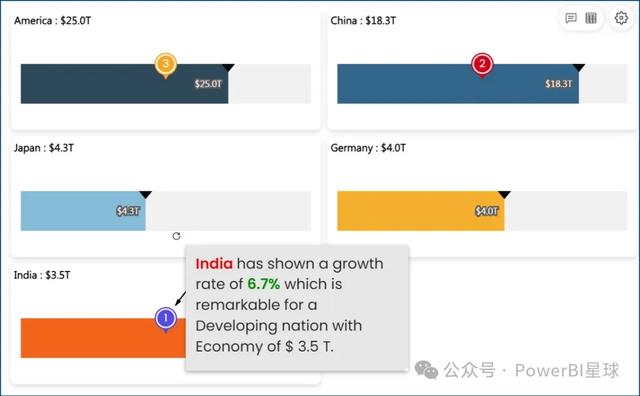
Task: Click the circular refresh icon below Japan bar
Action: pos(176,236)
